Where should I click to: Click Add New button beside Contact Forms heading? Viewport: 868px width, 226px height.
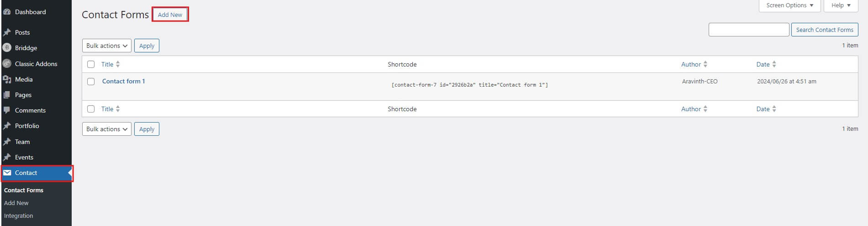point(170,15)
